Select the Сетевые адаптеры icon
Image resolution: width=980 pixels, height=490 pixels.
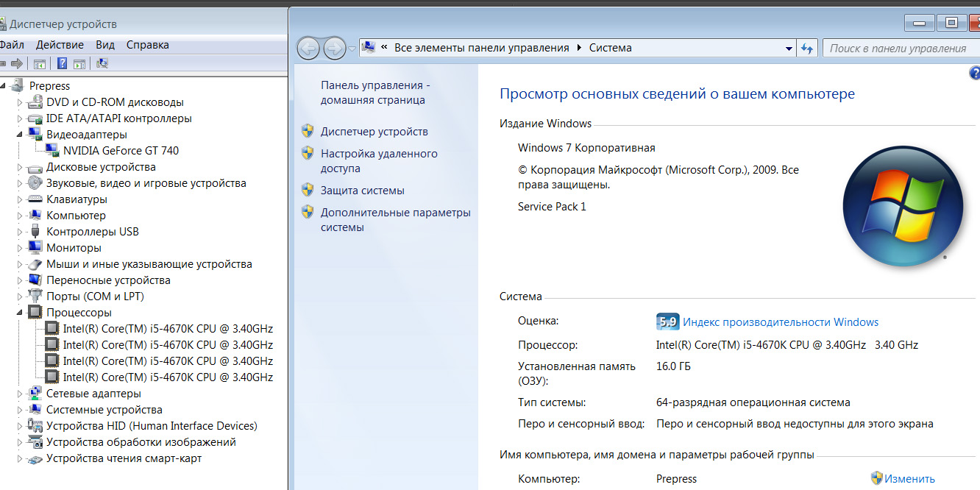[35, 394]
